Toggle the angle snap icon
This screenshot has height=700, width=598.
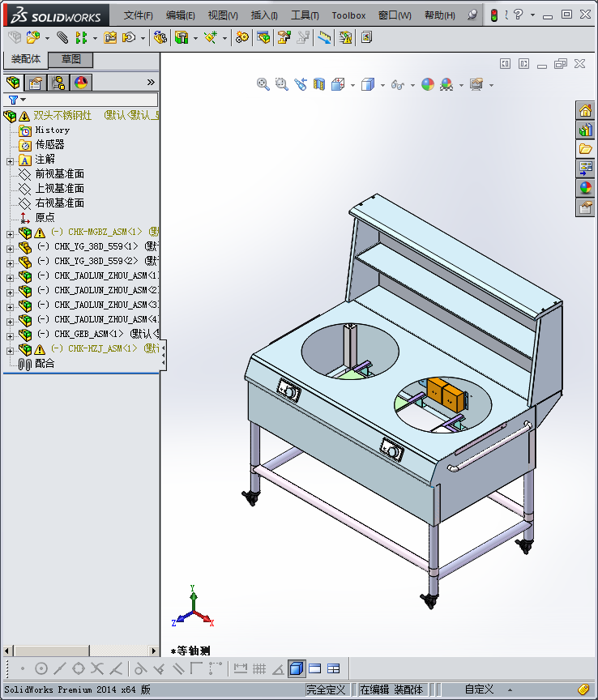coord(278,668)
